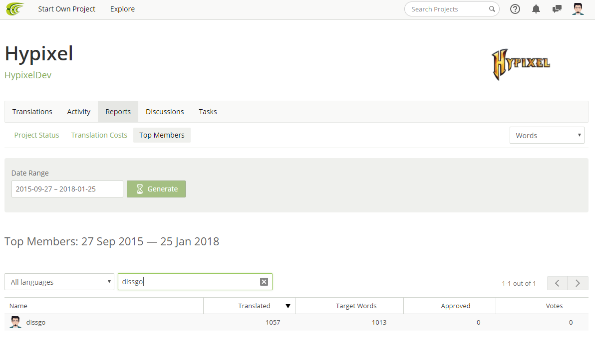Click the translated value 1057
The height and width of the screenshot is (364, 595).
click(x=273, y=322)
